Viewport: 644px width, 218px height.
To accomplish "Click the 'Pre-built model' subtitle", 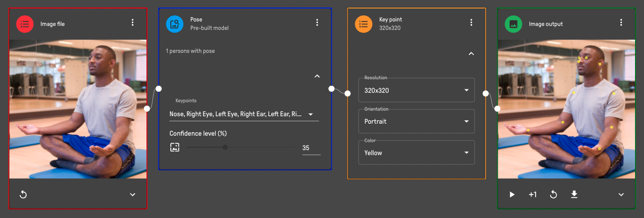I will coord(209,28).
